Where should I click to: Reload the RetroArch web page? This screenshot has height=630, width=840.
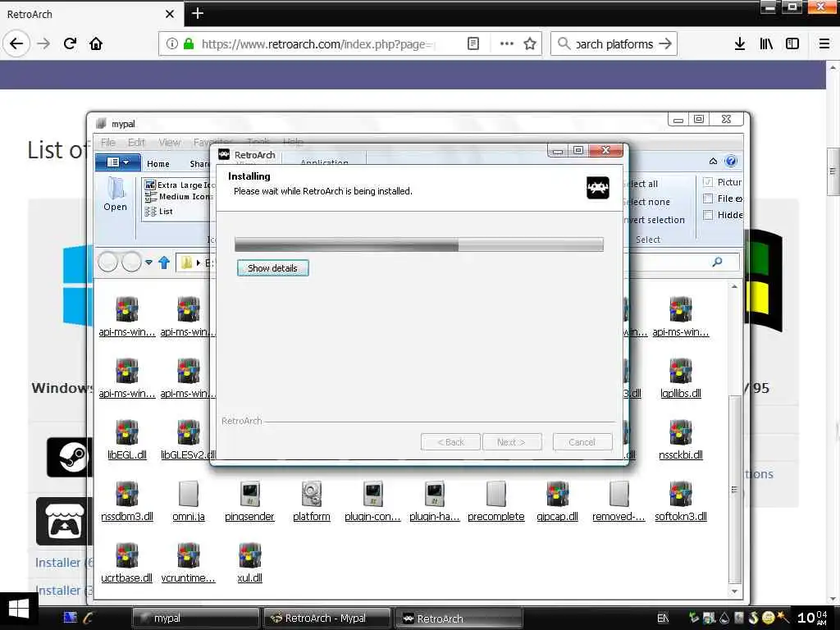[x=70, y=43]
